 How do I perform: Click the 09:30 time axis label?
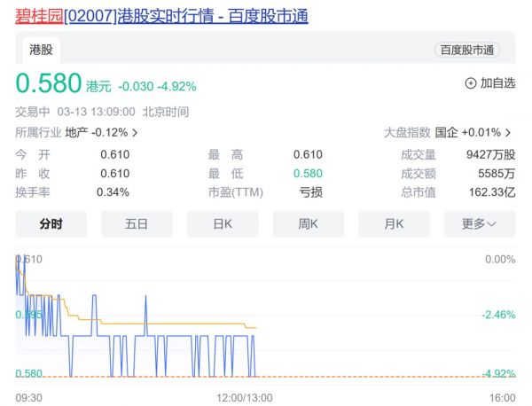(29, 397)
